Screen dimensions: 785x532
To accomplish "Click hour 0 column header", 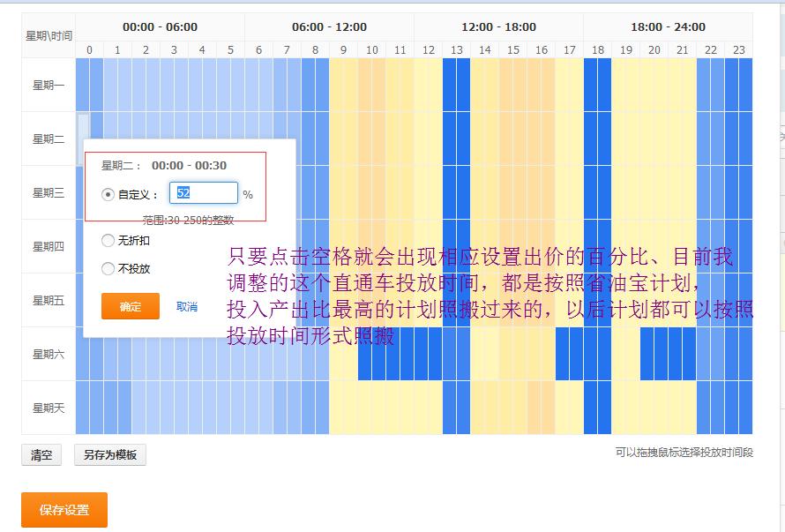I will [x=90, y=49].
